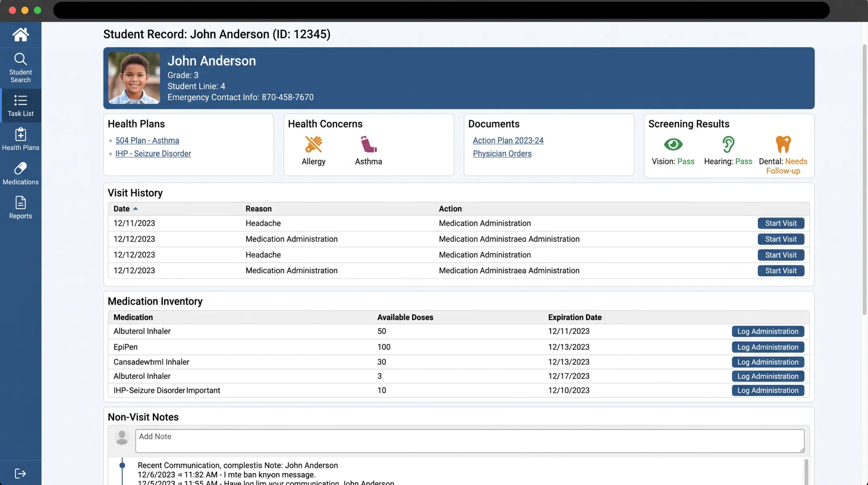Click the 12/17/2023 expiration date cell
Image resolution: width=868 pixels, height=485 pixels.
pos(569,376)
